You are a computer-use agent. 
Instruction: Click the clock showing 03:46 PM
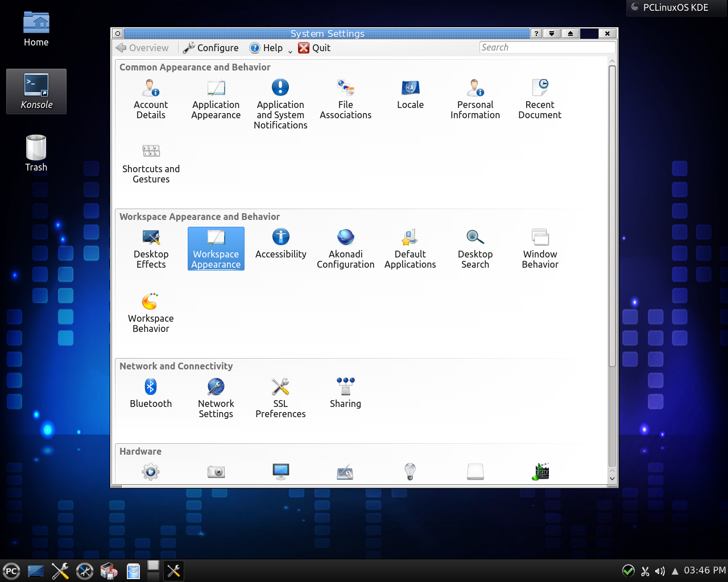tap(705, 571)
